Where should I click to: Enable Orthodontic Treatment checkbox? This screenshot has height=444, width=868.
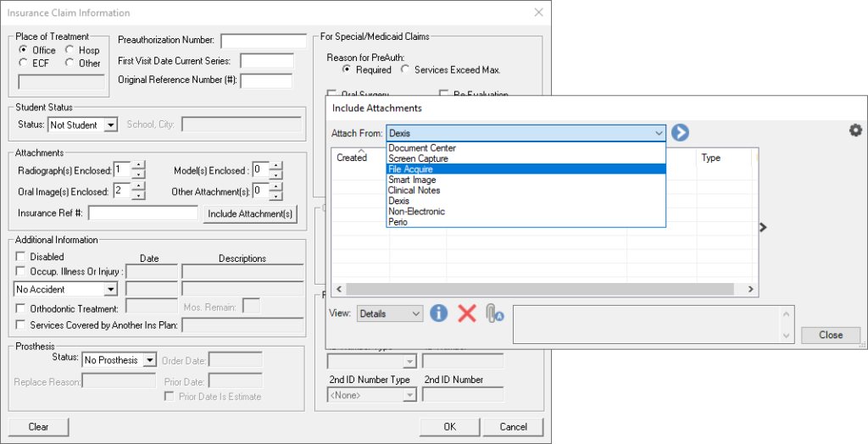pyautogui.click(x=21, y=309)
